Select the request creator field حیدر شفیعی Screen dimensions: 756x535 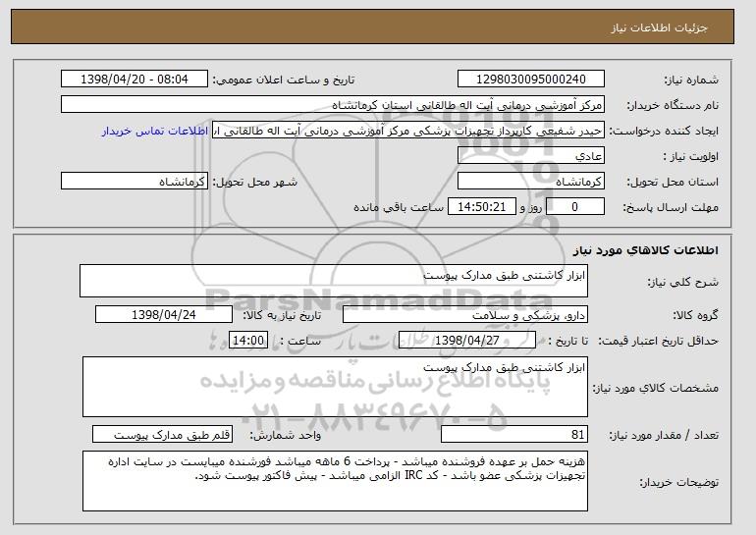coord(408,131)
